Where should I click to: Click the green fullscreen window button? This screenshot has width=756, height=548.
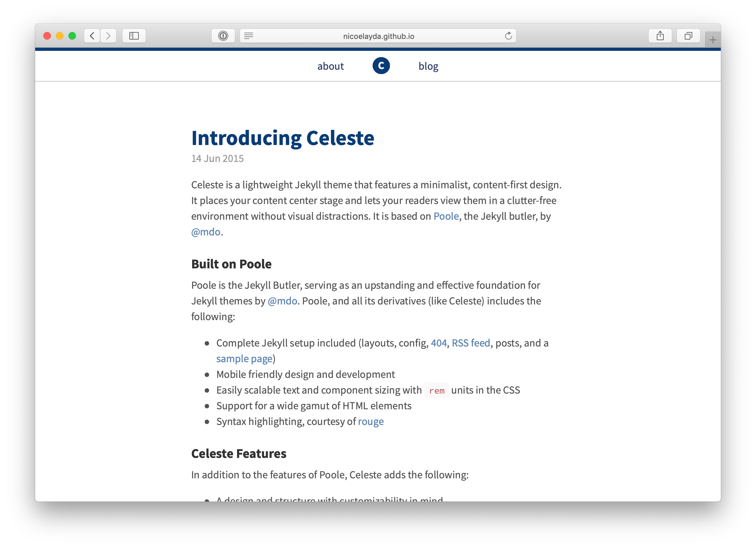tap(72, 36)
